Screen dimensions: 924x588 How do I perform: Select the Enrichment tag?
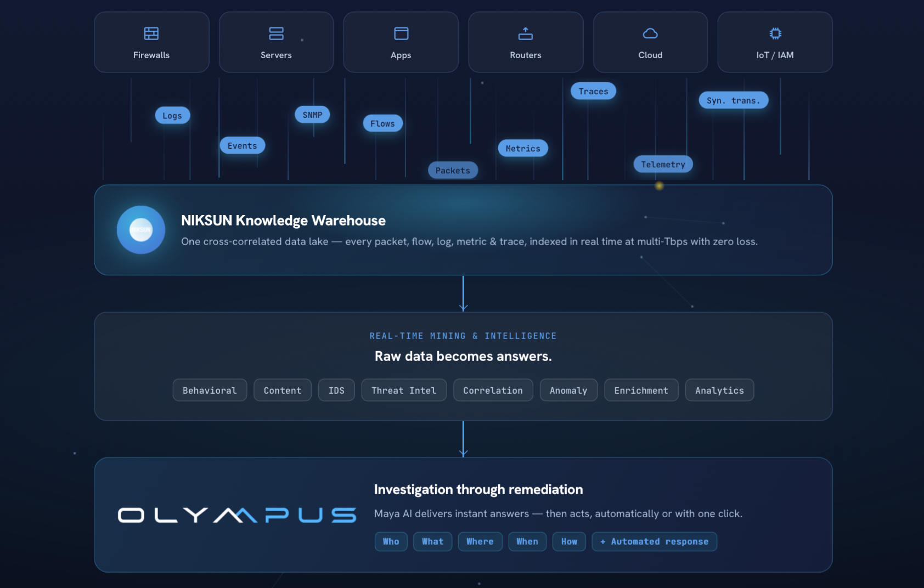coord(641,390)
